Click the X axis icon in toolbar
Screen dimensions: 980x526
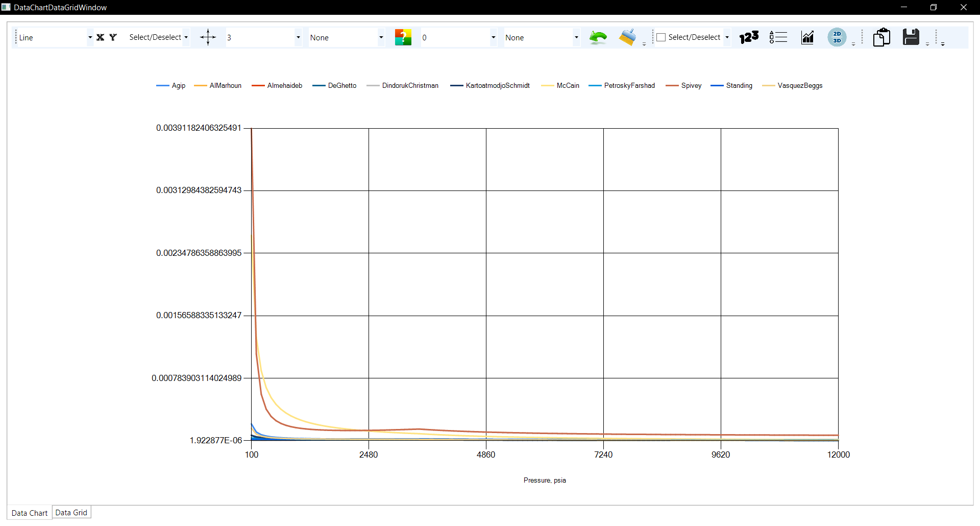coord(100,37)
